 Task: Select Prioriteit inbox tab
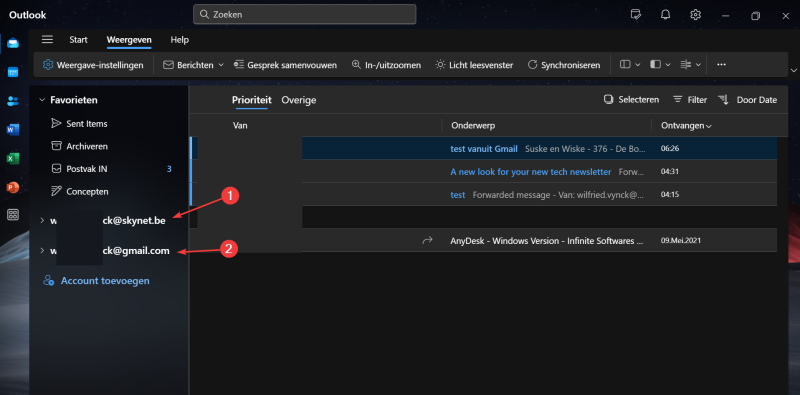click(252, 100)
